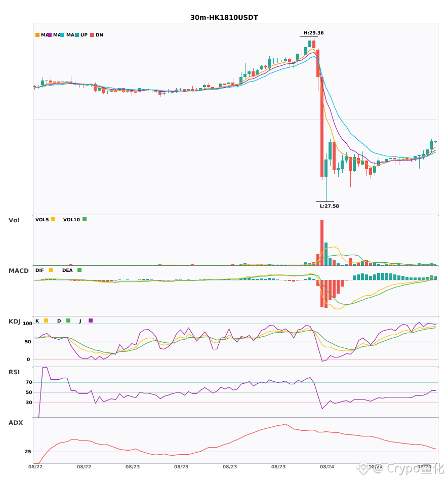
Task: Click the H:29.36 high price label
Action: pos(313,33)
